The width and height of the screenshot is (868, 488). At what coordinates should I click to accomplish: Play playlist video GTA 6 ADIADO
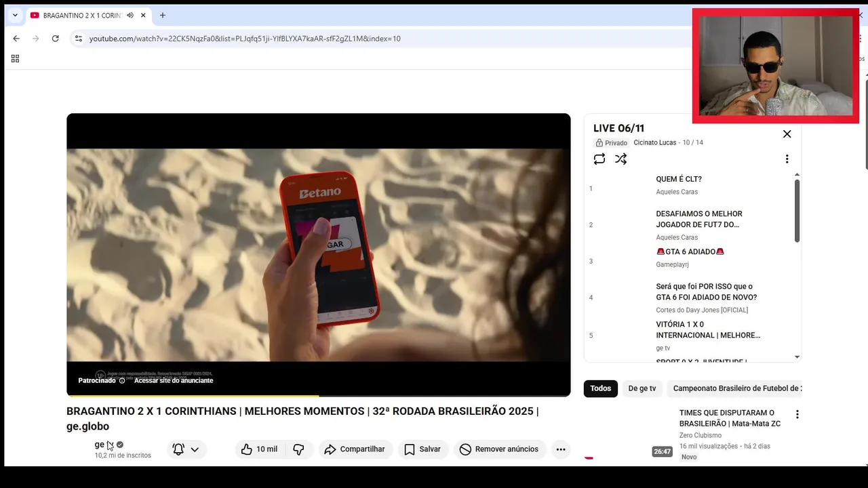pyautogui.click(x=690, y=251)
